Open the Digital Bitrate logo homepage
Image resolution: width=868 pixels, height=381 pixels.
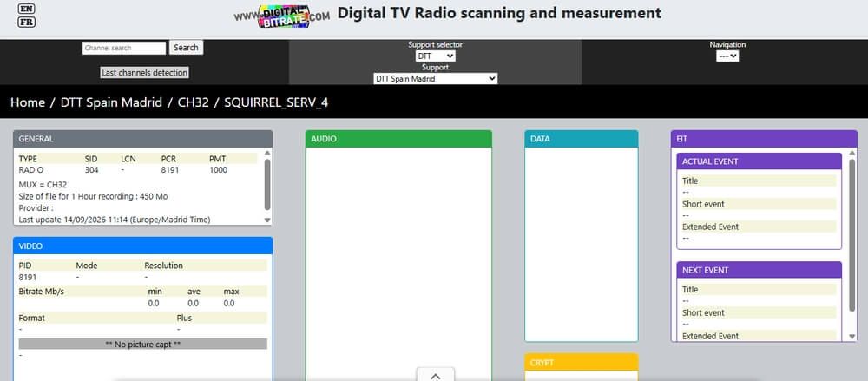(282, 16)
